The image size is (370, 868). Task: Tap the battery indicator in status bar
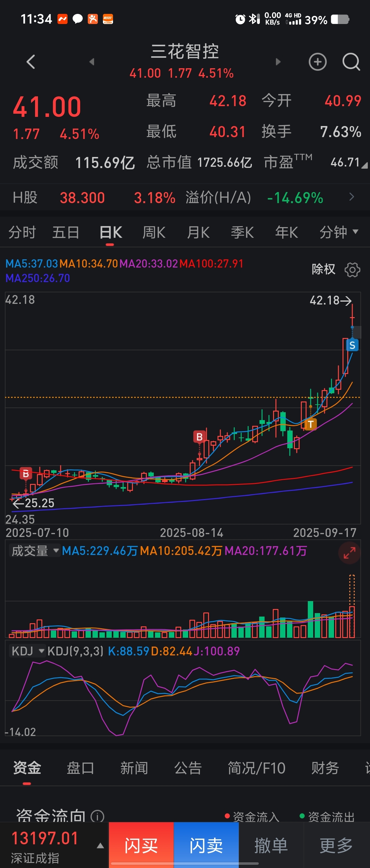pyautogui.click(x=340, y=20)
